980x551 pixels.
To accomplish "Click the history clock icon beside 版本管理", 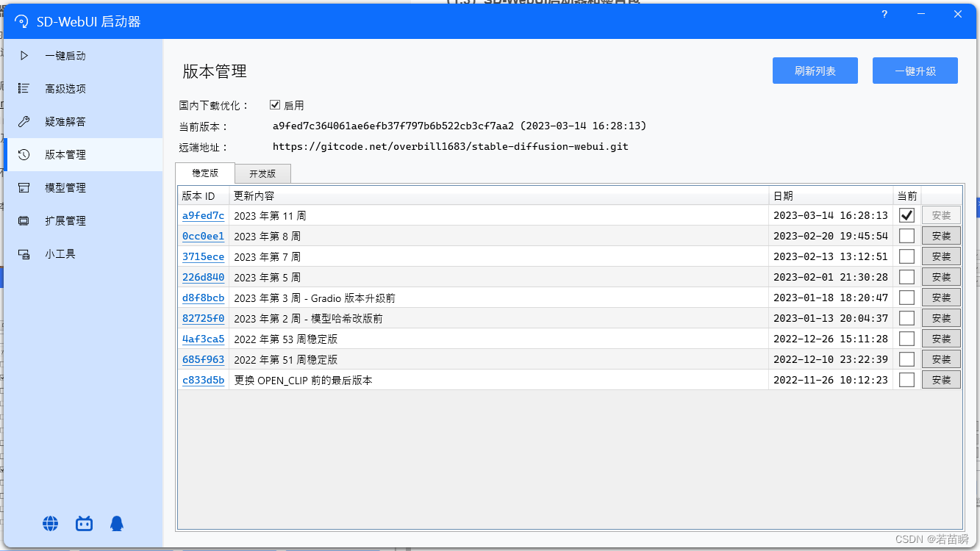I will [24, 154].
